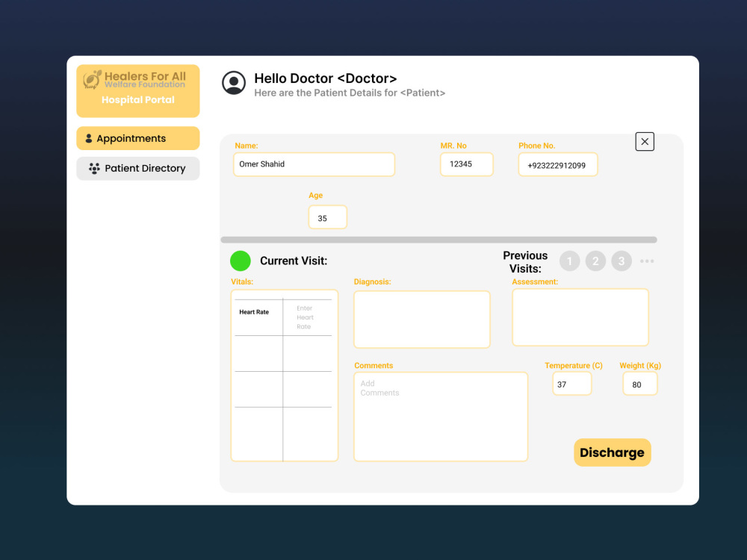Image resolution: width=747 pixels, height=560 pixels.
Task: Click the Weight (Kg) field
Action: [640, 384]
